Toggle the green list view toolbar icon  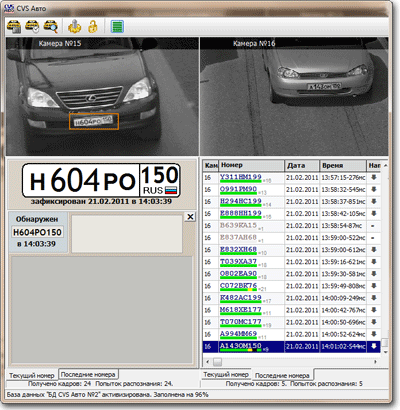click(x=117, y=27)
